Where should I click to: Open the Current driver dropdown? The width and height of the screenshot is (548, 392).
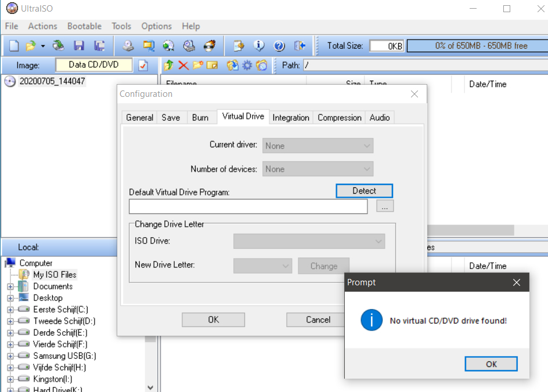tap(318, 146)
